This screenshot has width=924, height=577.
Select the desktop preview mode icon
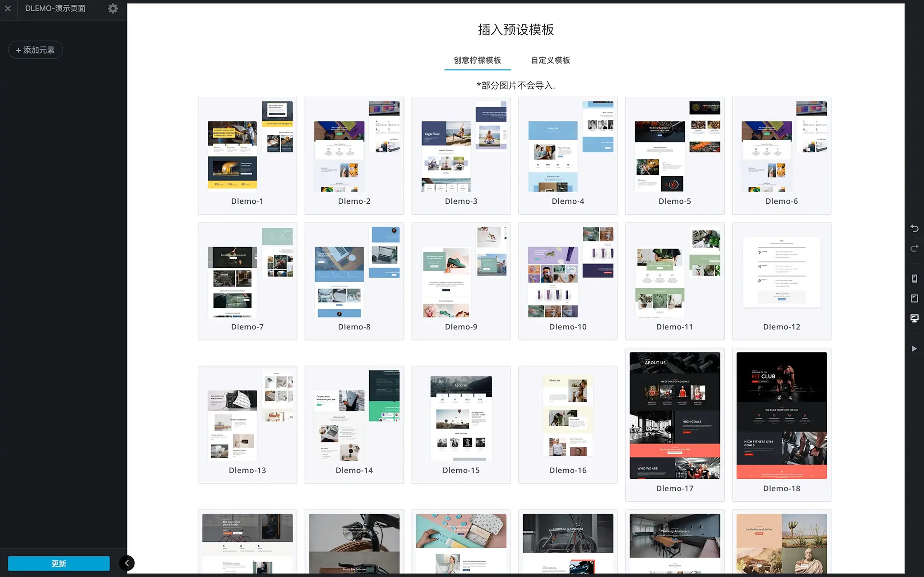pos(914,318)
